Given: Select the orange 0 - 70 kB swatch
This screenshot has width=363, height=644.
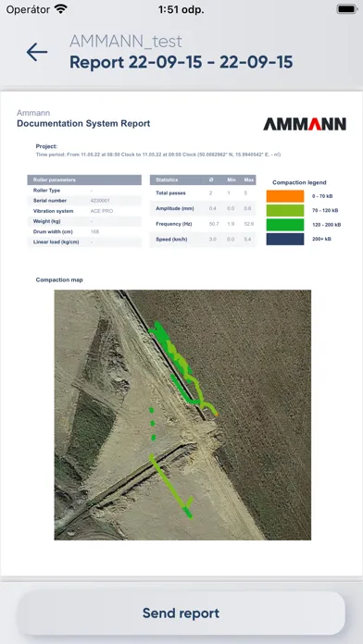Looking at the screenshot, I should [x=285, y=196].
